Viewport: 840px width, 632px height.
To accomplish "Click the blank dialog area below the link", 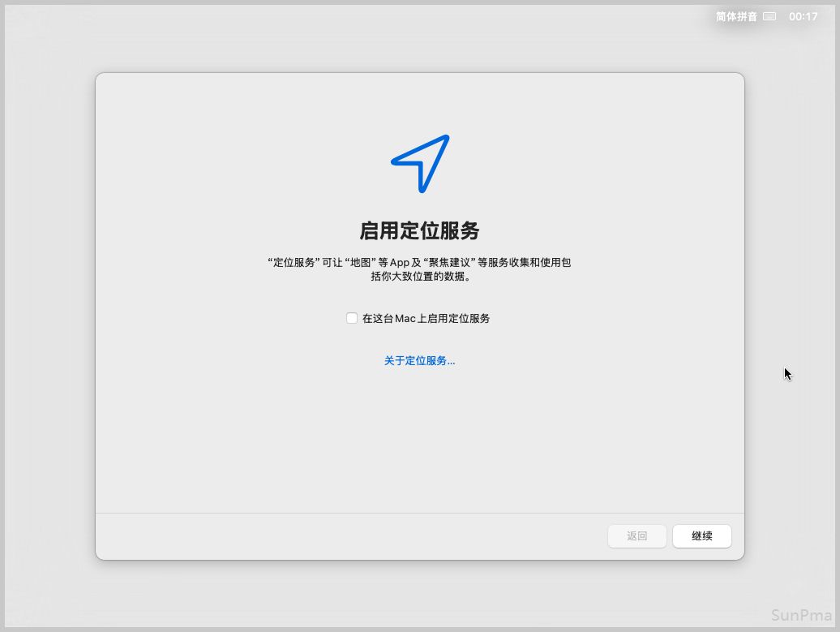I will [419, 438].
